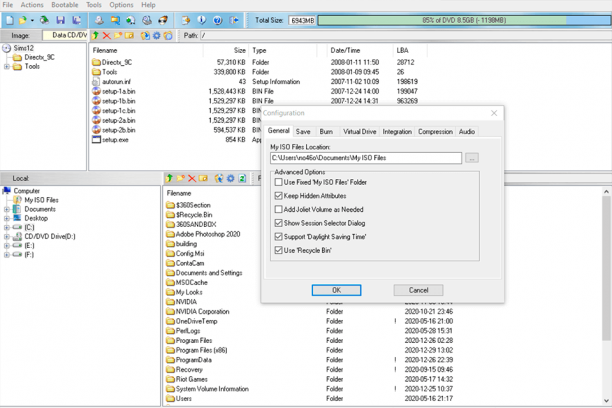612x408 pixels.
Task: Uncheck Keep Hidden Attributes option
Action: tap(278, 196)
